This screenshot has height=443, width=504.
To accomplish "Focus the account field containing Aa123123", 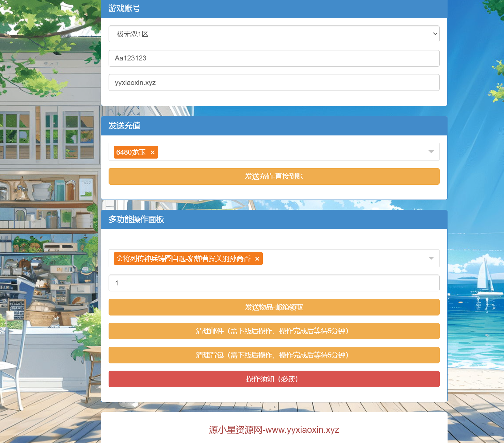I will click(x=274, y=58).
